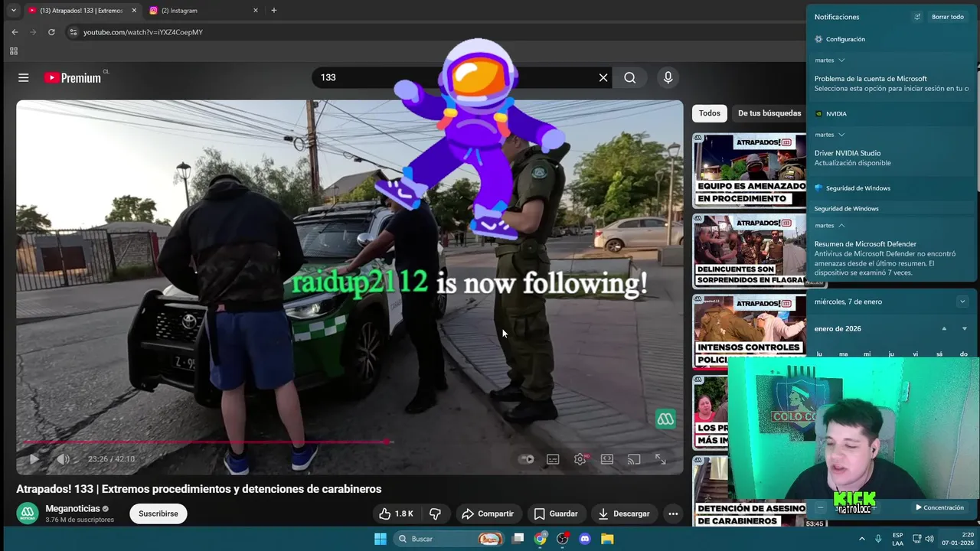Viewport: 980px width, 551px height.
Task: Expand martes group under Configuración
Action: tap(830, 60)
